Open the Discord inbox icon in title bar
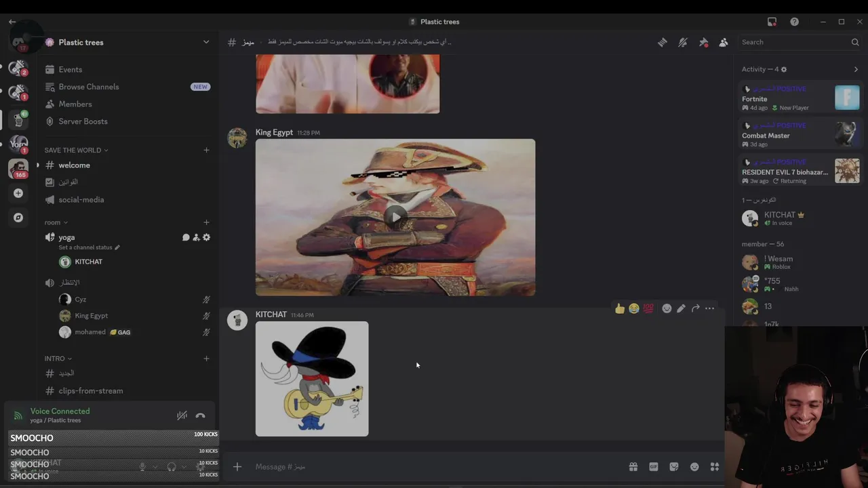Viewport: 868px width, 488px height. point(772,22)
